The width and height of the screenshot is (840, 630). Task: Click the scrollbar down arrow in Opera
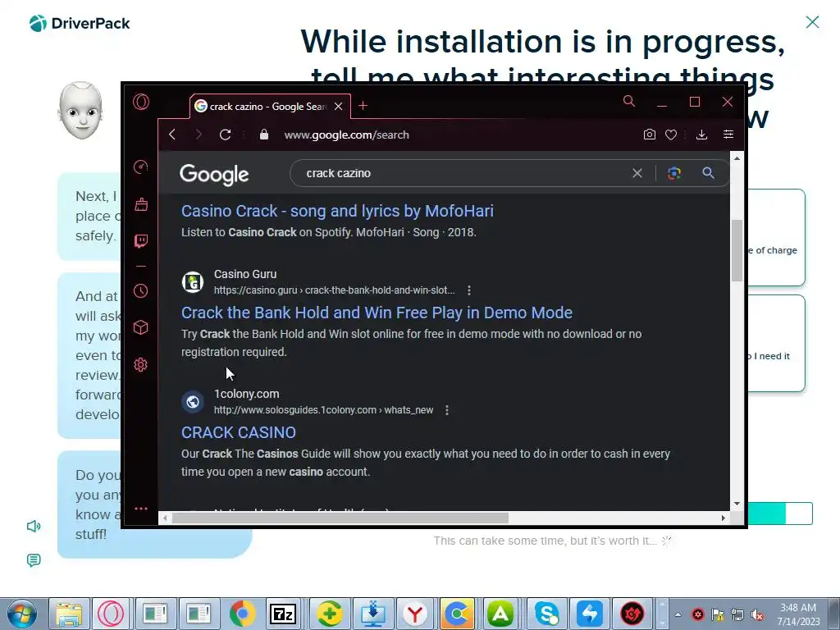point(737,504)
